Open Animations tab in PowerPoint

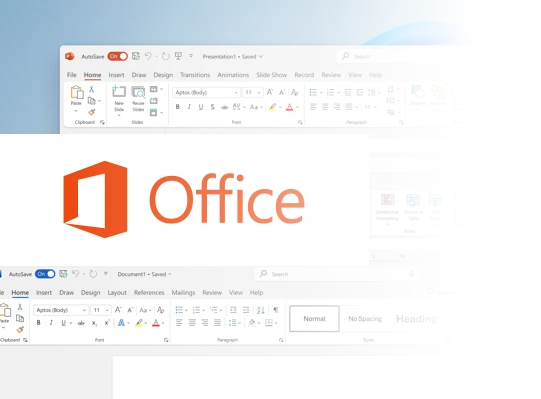click(x=233, y=75)
